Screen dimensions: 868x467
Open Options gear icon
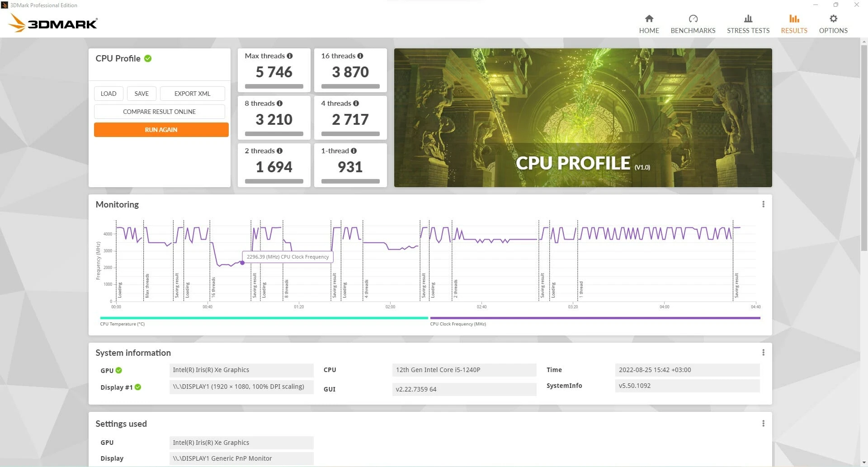tap(833, 19)
